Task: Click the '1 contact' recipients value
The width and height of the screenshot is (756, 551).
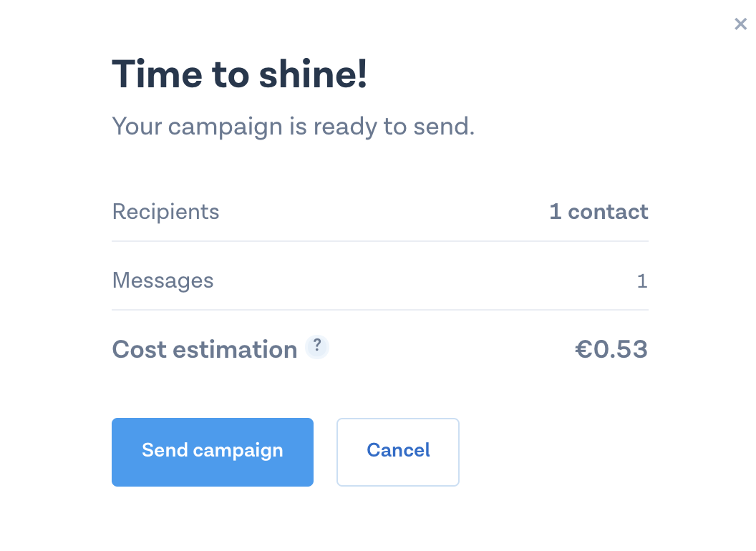Action: coord(598,212)
